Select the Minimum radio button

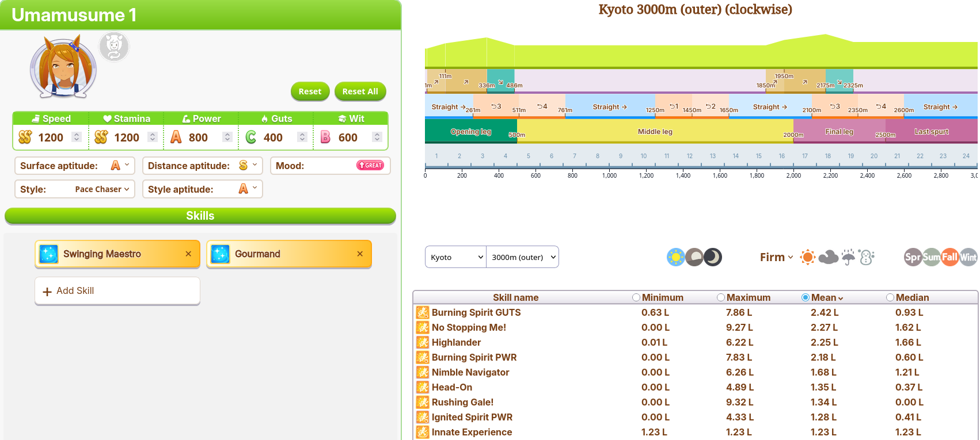(636, 297)
